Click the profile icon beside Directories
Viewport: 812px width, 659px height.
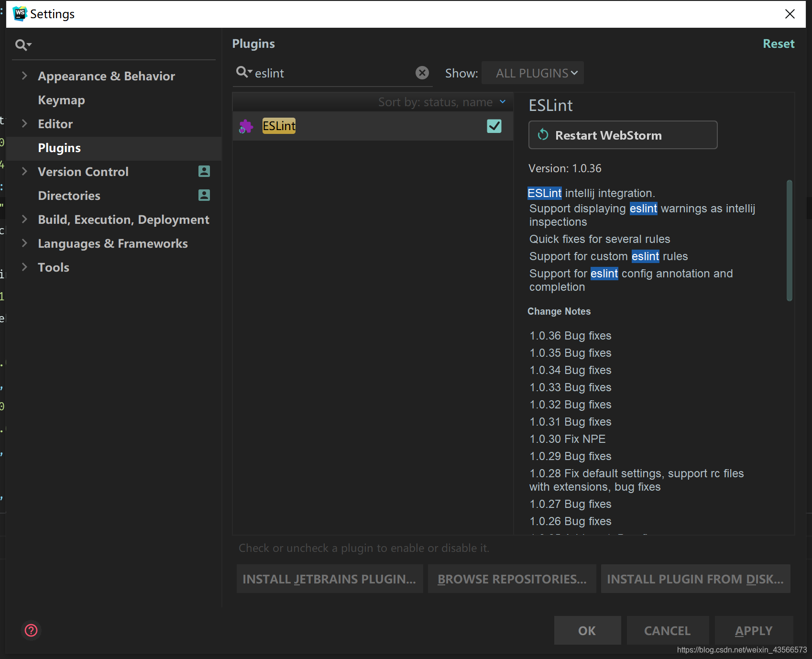(x=204, y=195)
